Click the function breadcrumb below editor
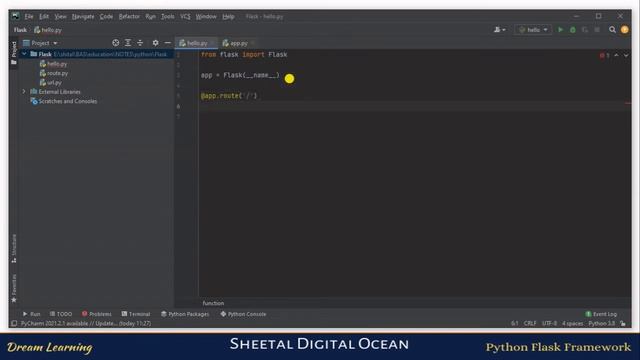The width and height of the screenshot is (640, 360). pos(213,303)
